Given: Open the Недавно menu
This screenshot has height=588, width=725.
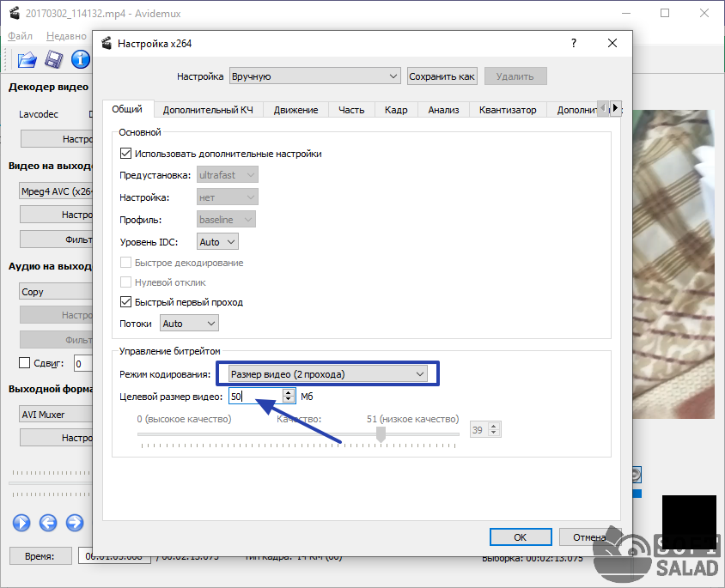Looking at the screenshot, I should point(66,35).
